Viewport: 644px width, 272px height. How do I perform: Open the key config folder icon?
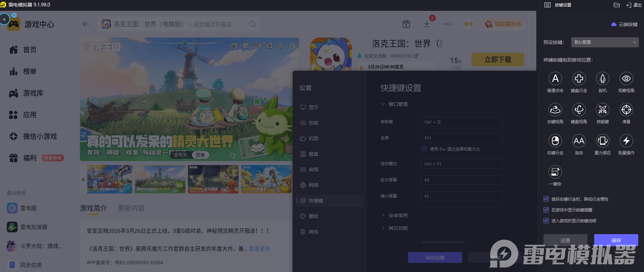click(x=617, y=5)
